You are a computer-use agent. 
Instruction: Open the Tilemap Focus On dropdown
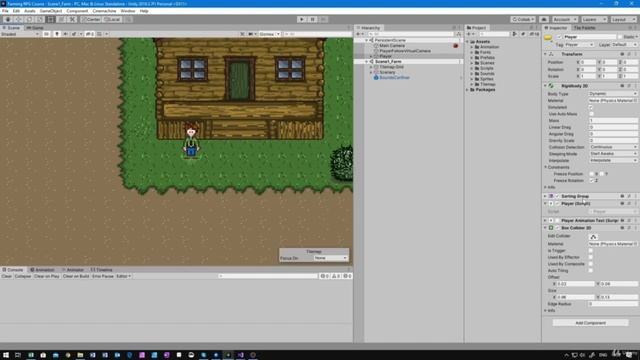[x=330, y=258]
